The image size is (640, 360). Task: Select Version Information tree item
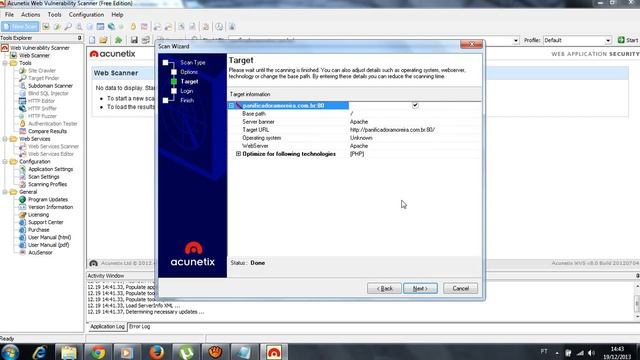(x=50, y=207)
